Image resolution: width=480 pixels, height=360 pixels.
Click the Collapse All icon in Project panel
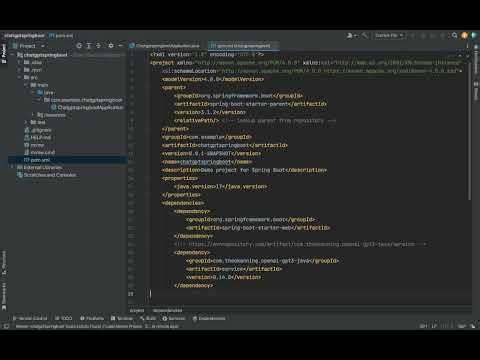(x=98, y=46)
